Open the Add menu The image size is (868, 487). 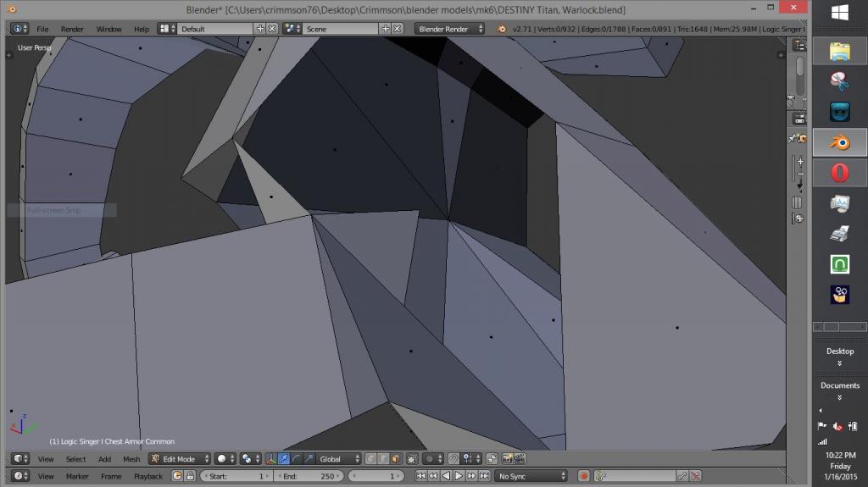click(104, 459)
